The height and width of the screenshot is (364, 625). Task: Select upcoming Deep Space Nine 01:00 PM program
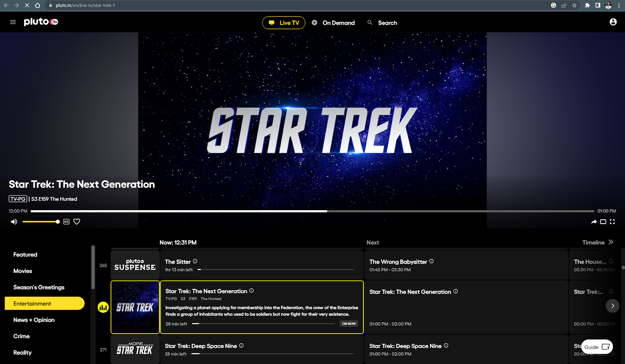pyautogui.click(x=466, y=350)
